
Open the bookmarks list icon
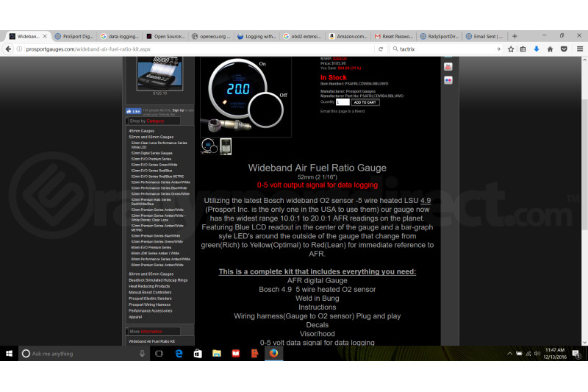tap(523, 49)
